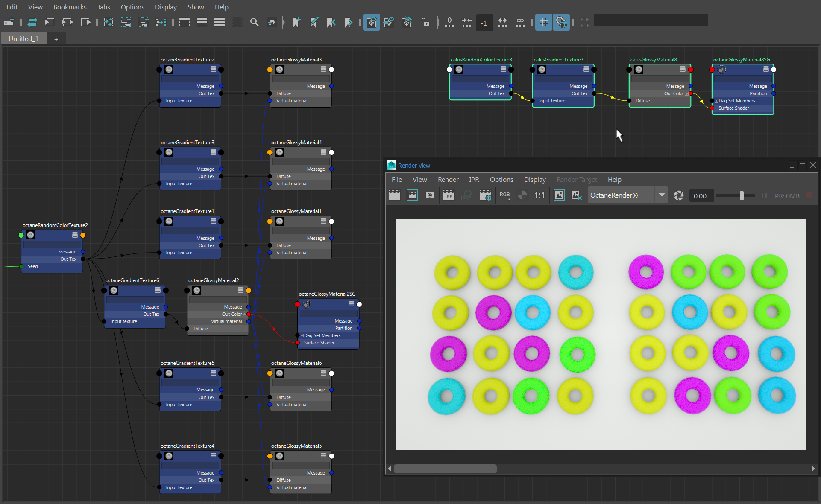
Task: Toggle grid snapping button
Action: (x=561, y=22)
